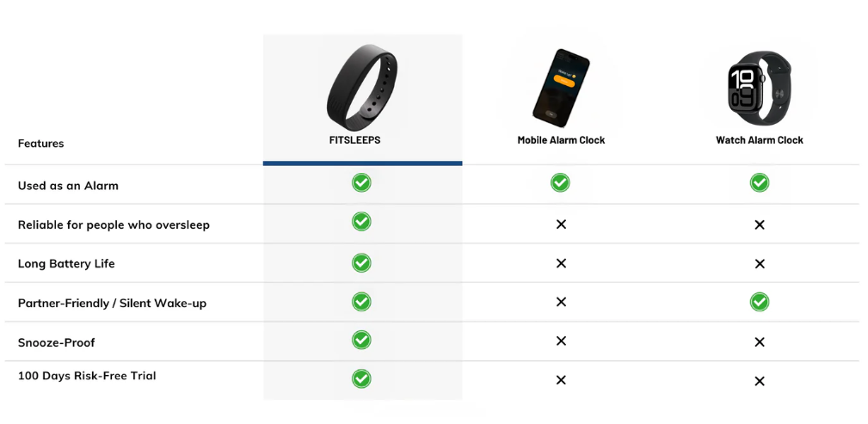Select the black FITSLEEPS wristband image
This screenshot has height=424, width=868.
362,85
